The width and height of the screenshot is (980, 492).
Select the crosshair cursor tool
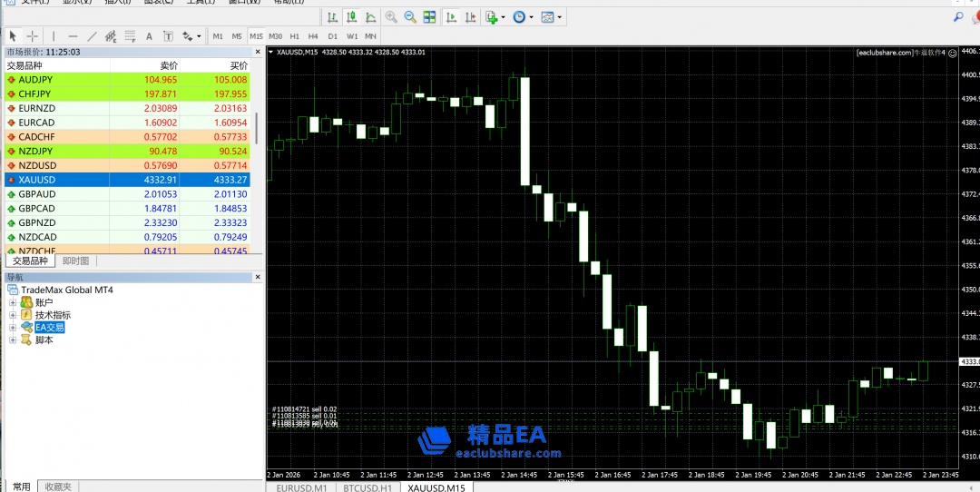pos(32,36)
